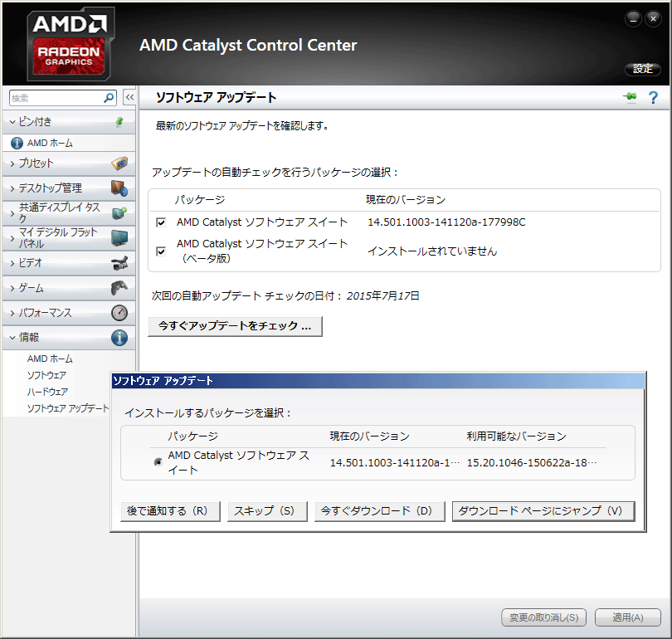672x639 pixels.
Task: Collapse the ピン付き section
Action: click(x=12, y=122)
